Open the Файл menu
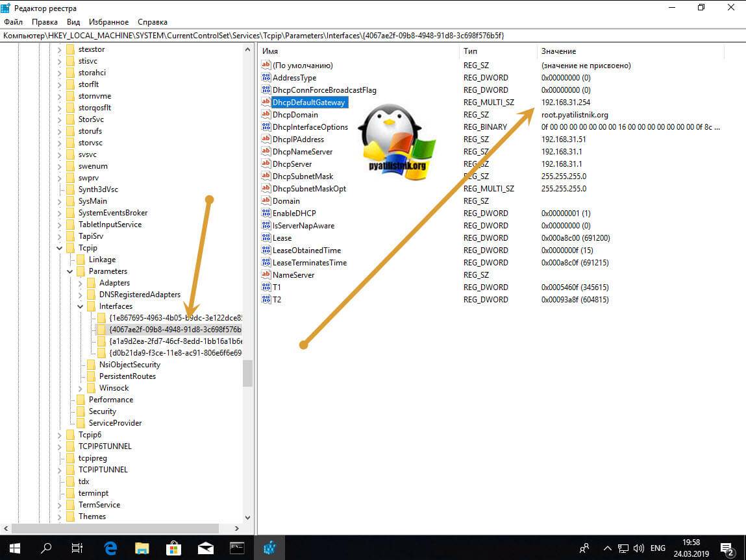Viewport: 746px width, 560px height. pos(14,22)
